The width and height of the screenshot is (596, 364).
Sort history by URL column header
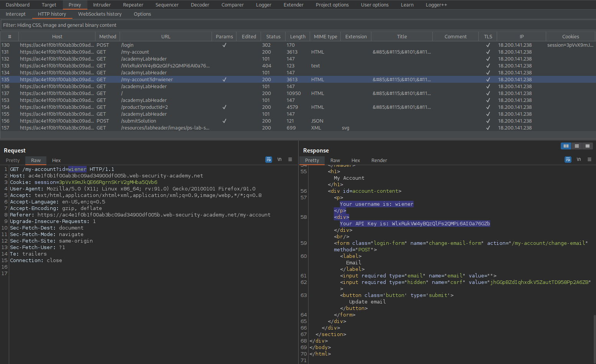(x=166, y=37)
